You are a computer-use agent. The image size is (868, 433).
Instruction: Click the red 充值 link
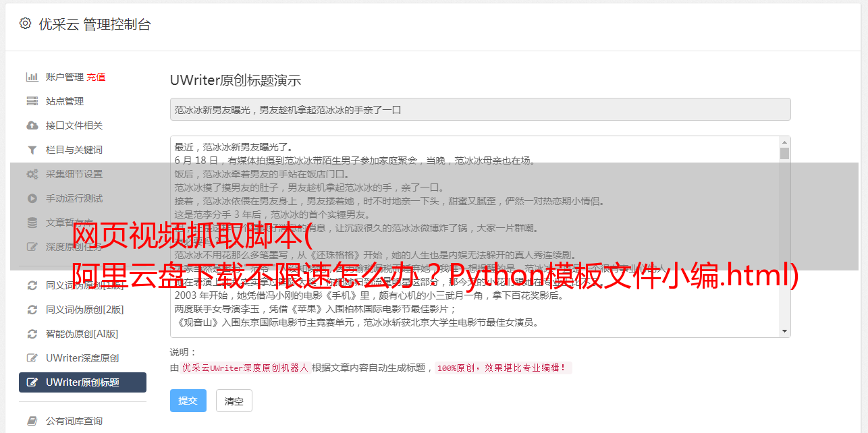(96, 77)
